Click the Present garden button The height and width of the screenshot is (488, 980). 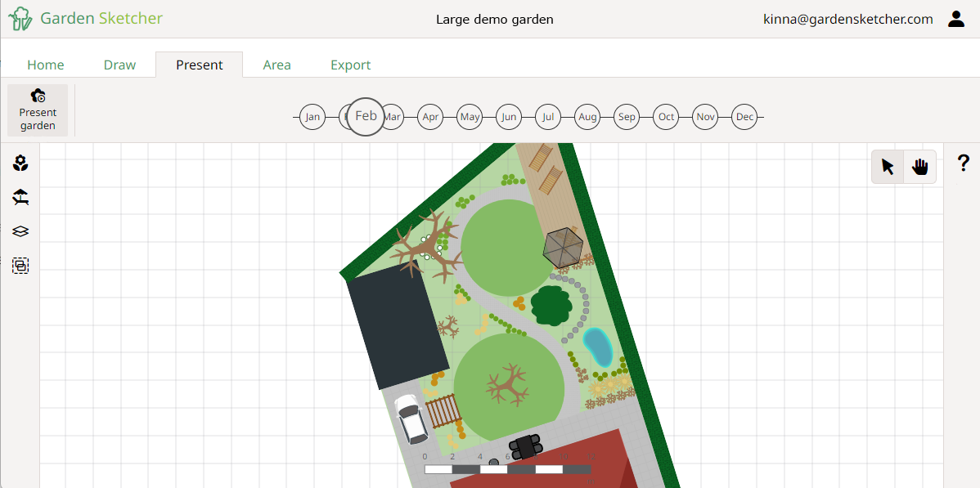pyautogui.click(x=38, y=110)
